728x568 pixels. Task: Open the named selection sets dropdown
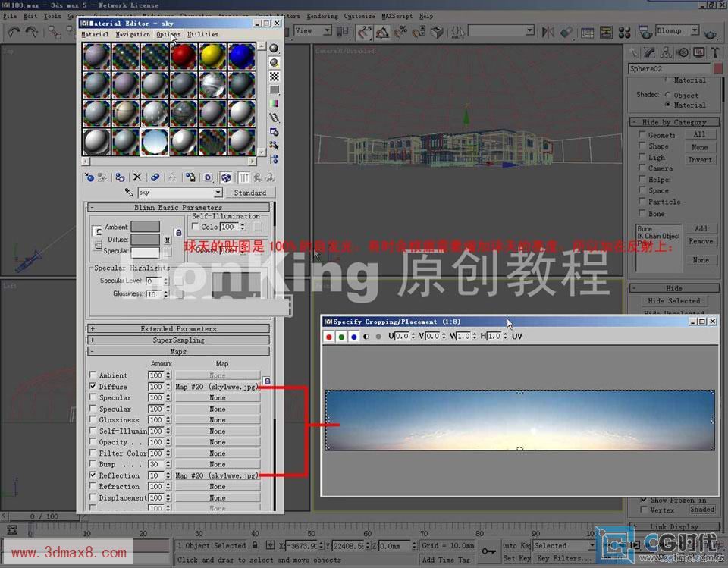click(530, 30)
